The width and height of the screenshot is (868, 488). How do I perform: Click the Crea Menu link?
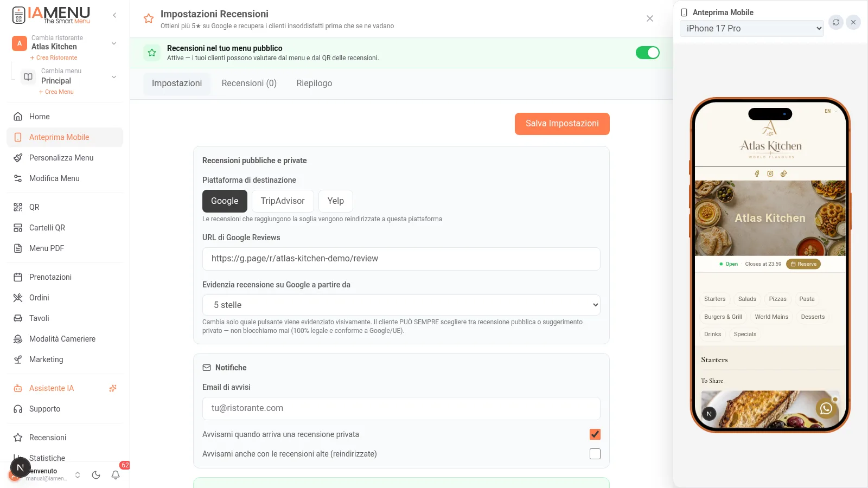tap(56, 92)
